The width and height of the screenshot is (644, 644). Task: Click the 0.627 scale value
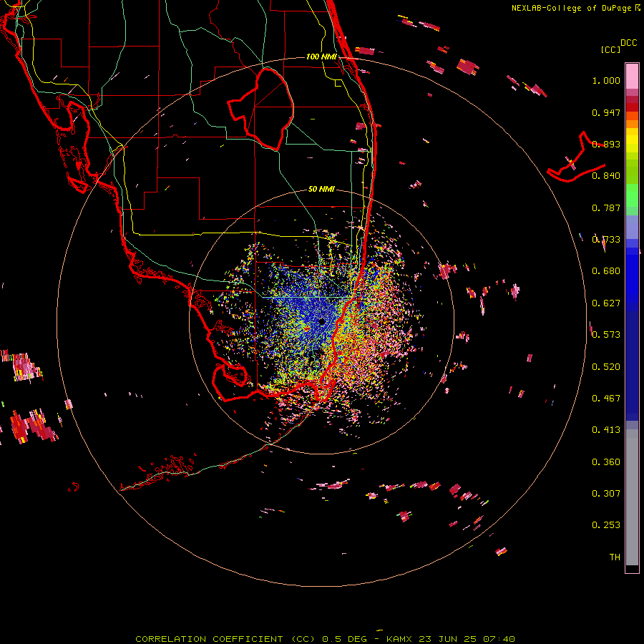606,303
